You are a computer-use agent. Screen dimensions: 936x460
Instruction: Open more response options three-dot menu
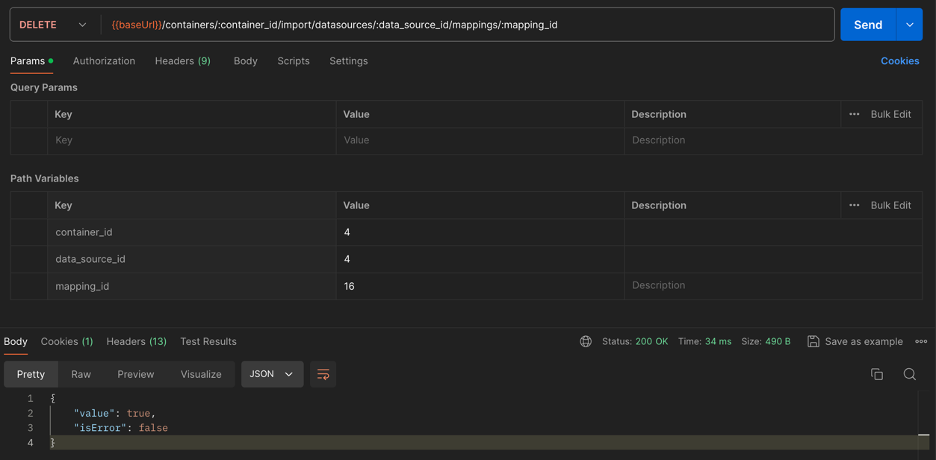point(921,341)
